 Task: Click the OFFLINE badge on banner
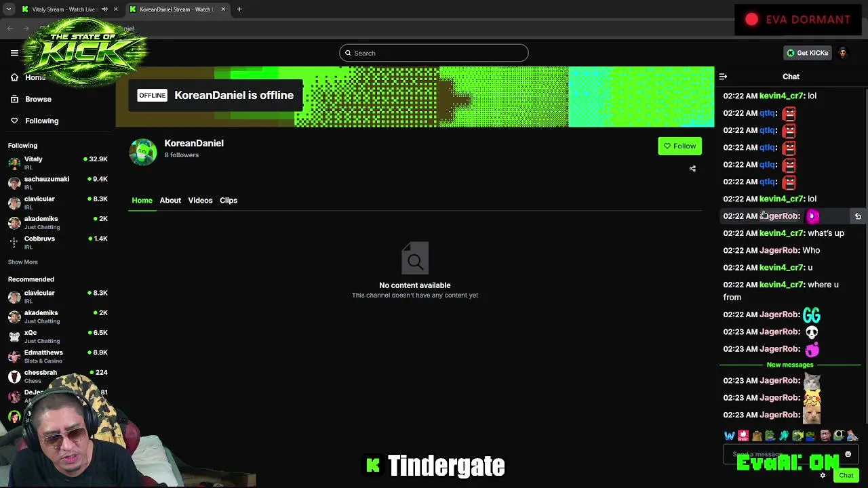point(152,96)
